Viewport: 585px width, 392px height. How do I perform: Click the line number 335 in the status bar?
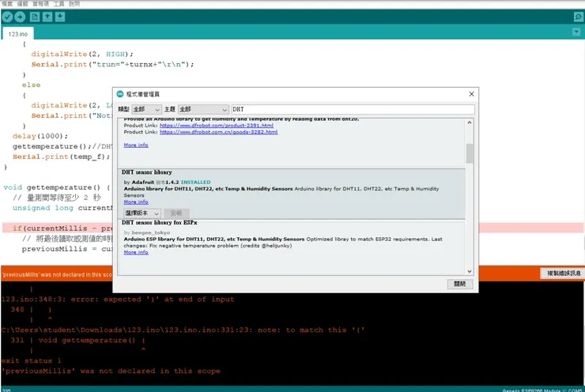pos(6,390)
